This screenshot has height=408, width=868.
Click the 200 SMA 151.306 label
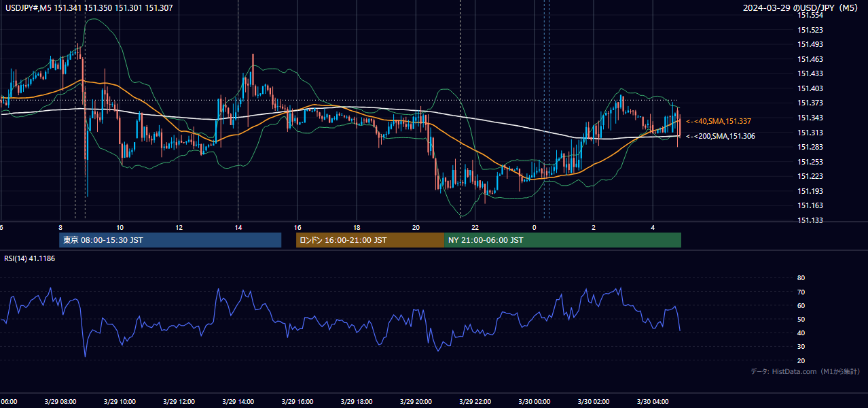point(721,136)
